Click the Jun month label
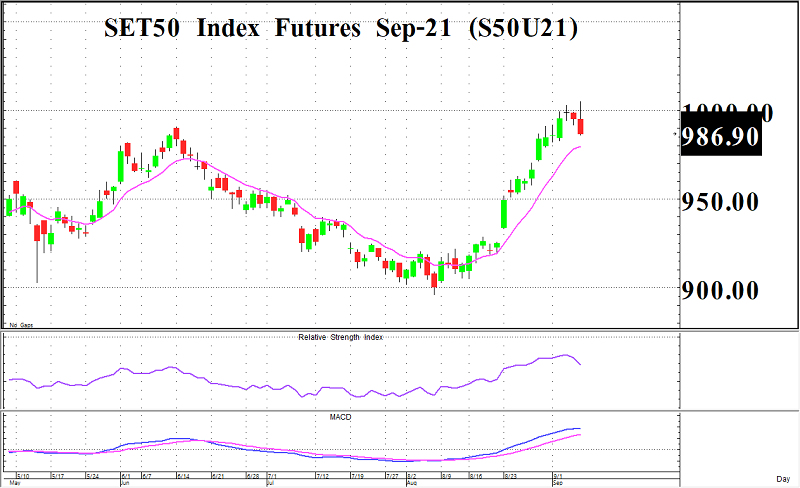 click(x=125, y=483)
